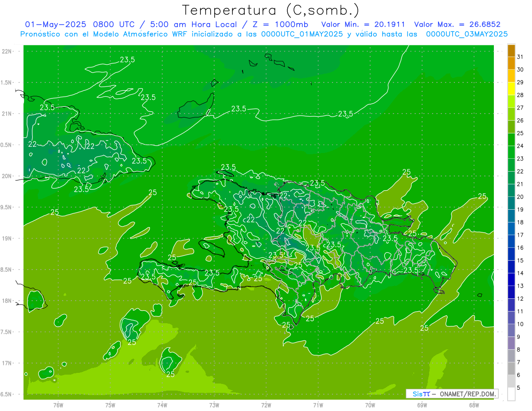Image resolution: width=532 pixels, height=411 pixels.
Task: Click the "70W" longitude axis label
Action: point(370,404)
